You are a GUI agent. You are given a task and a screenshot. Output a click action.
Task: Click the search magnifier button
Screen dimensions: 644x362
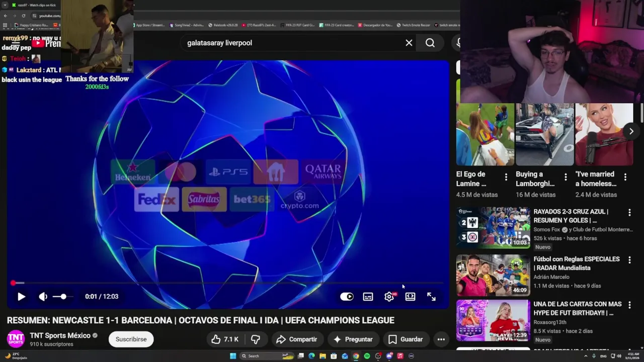tap(430, 43)
